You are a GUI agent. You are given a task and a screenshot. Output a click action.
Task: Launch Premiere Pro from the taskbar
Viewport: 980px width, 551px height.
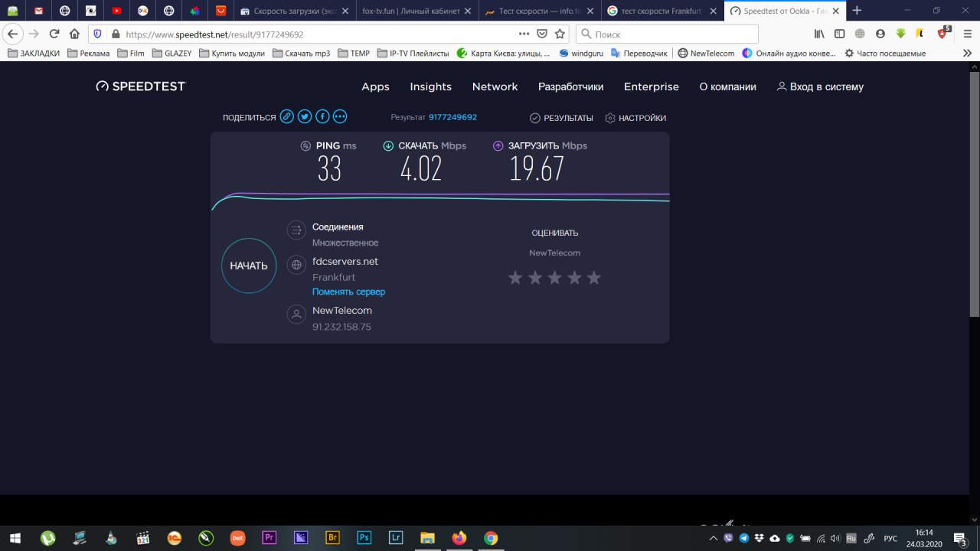click(x=269, y=538)
